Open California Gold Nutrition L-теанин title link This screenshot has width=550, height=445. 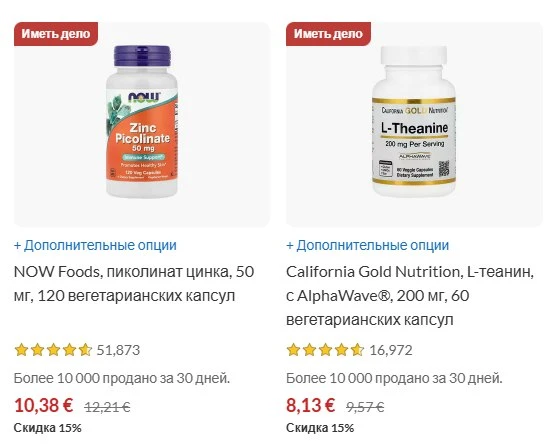[410, 296]
